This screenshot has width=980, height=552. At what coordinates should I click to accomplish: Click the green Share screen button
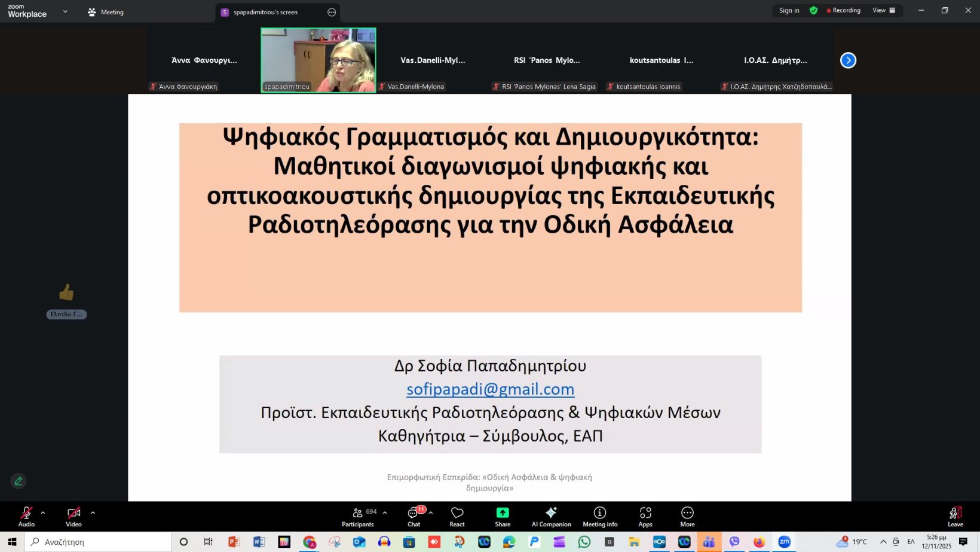pos(503,517)
